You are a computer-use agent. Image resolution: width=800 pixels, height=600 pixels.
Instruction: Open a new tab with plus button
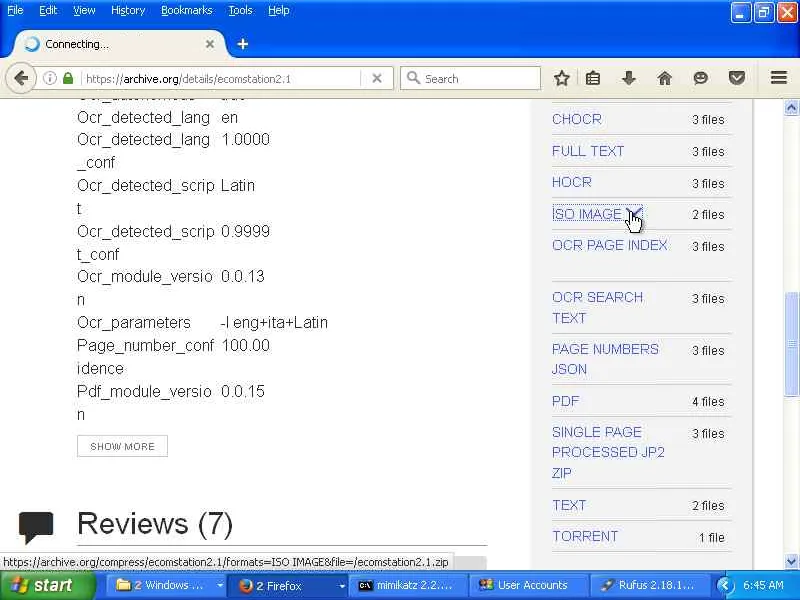pos(242,44)
